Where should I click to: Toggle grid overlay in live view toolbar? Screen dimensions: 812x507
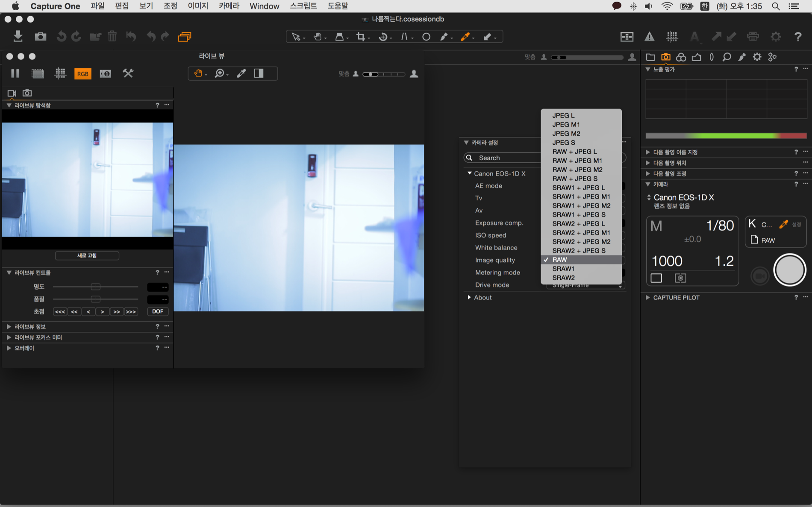coord(60,73)
